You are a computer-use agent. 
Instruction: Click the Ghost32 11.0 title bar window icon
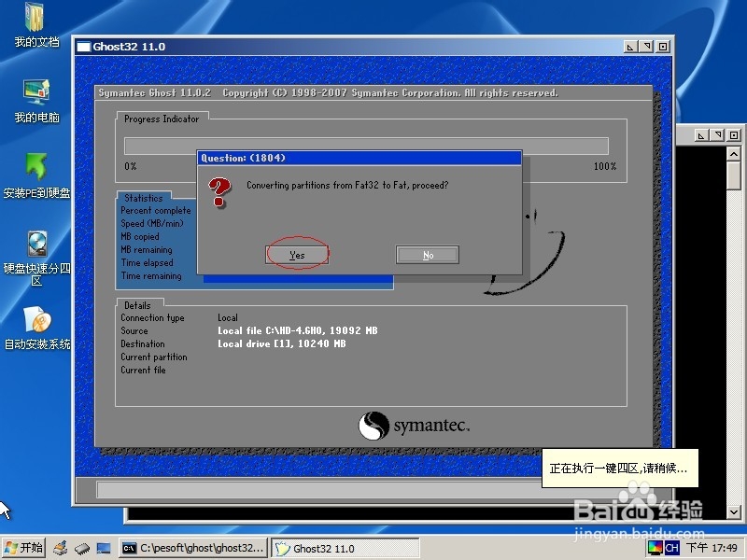[83, 47]
